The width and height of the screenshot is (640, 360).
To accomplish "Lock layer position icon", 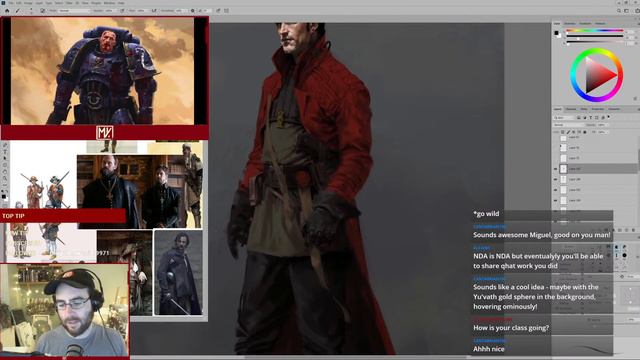I will [x=573, y=132].
